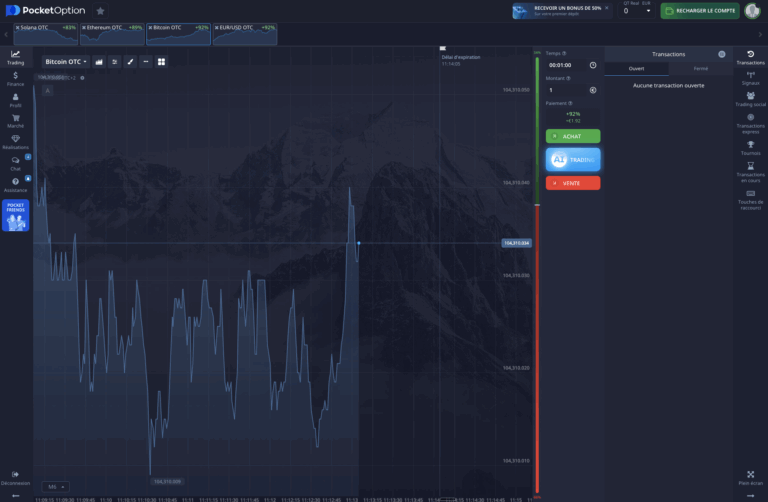768x502 pixels.
Task: Select the Bitcoin OTC asset tab
Action: [179, 34]
